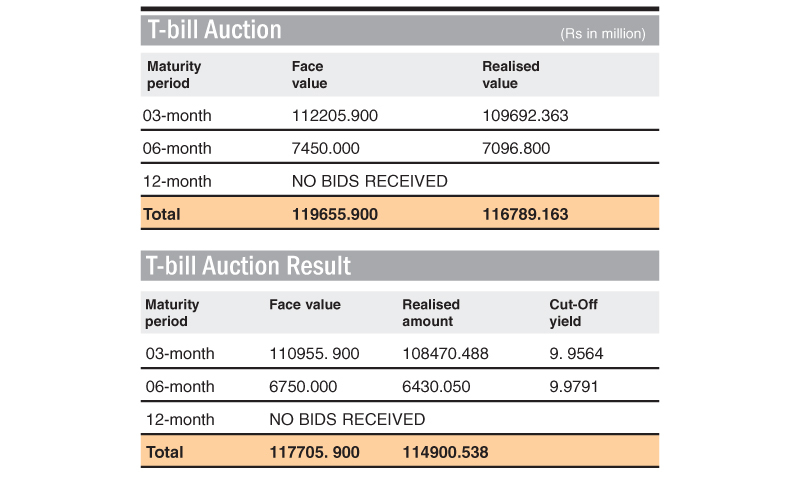Click the 9.9564 cut-off yield value
The height and width of the screenshot is (480, 800).
pyautogui.click(x=577, y=353)
